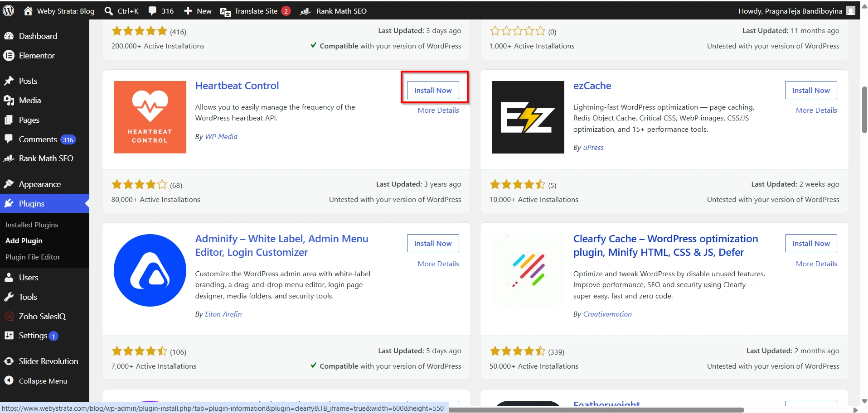Click the Ctrl+K search magnifier icon
This screenshot has height=413, width=868.
click(108, 11)
